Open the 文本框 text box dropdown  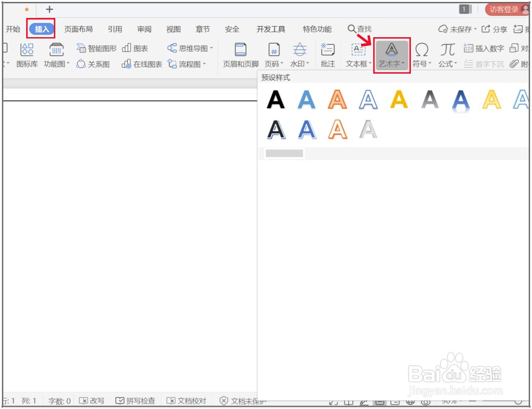tap(358, 55)
